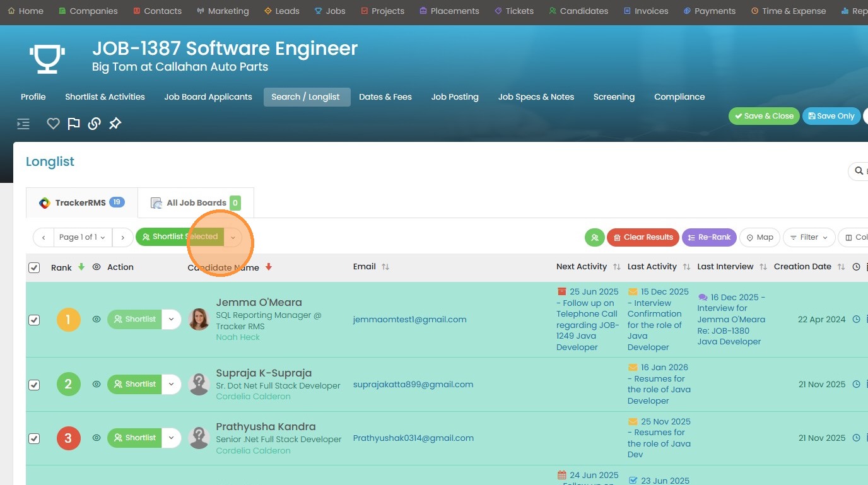The height and width of the screenshot is (485, 868).
Task: Open the Filter dropdown
Action: [x=809, y=237]
